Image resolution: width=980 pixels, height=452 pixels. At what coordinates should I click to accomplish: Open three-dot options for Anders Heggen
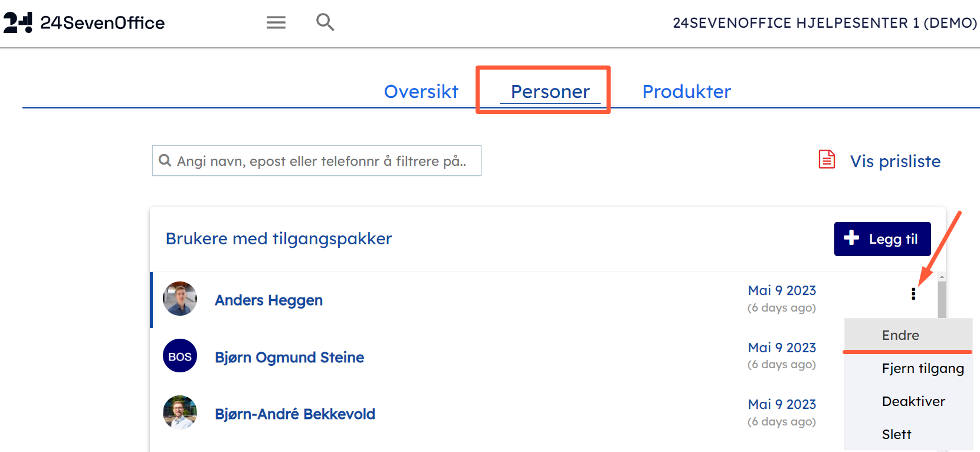(x=913, y=294)
